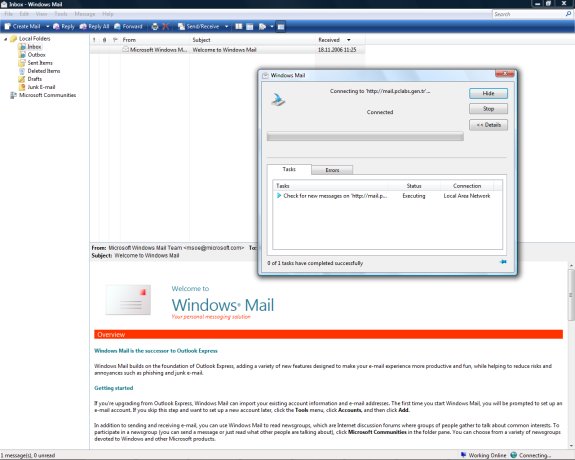Image resolution: width=575 pixels, height=460 pixels.
Task: Click the connection progress bar
Action: pos(365,137)
